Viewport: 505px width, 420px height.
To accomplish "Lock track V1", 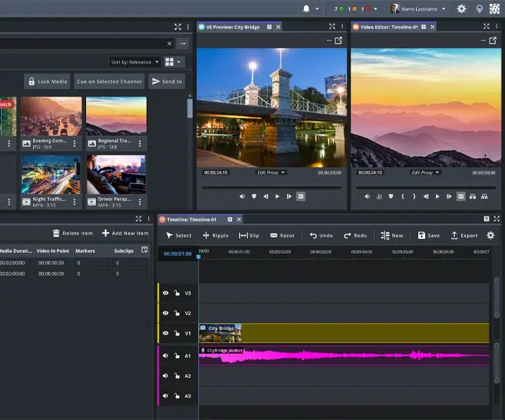I will 177,333.
